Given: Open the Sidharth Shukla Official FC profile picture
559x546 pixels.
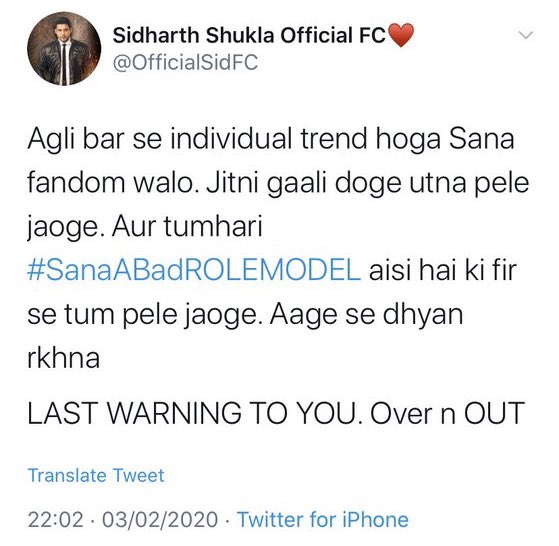Looking at the screenshot, I should point(64,49).
